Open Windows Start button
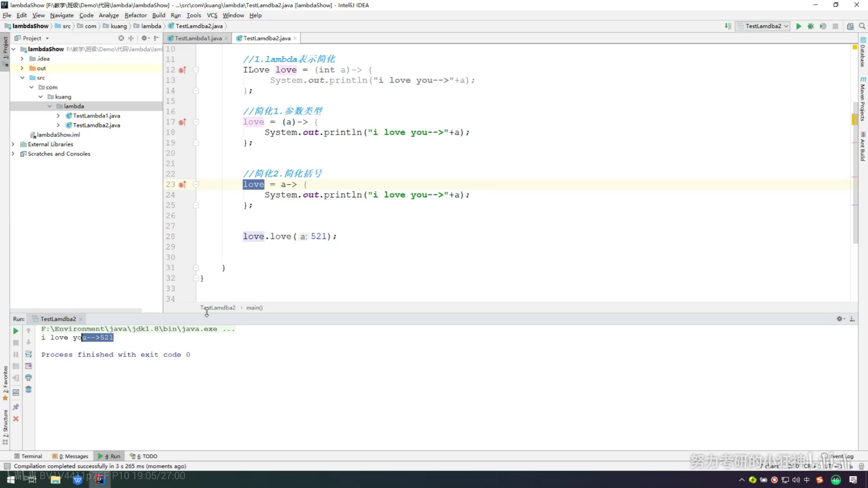The image size is (868, 488). 11,480
